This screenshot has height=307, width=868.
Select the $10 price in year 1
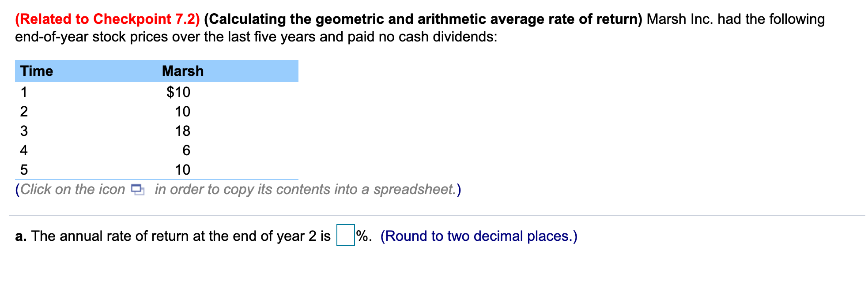[178, 92]
